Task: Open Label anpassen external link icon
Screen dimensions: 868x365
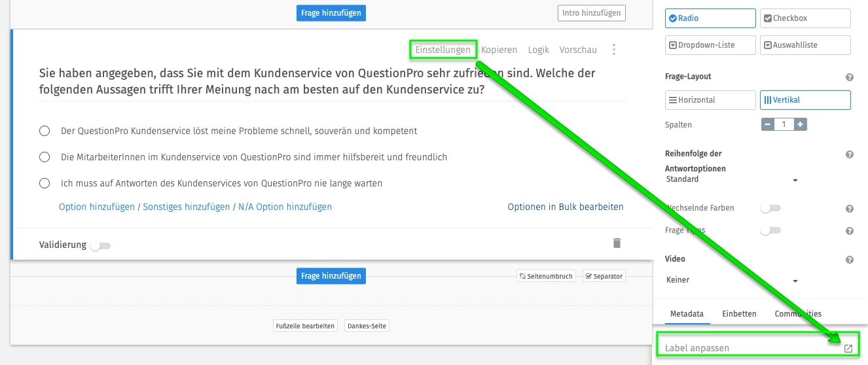Action: click(x=848, y=349)
